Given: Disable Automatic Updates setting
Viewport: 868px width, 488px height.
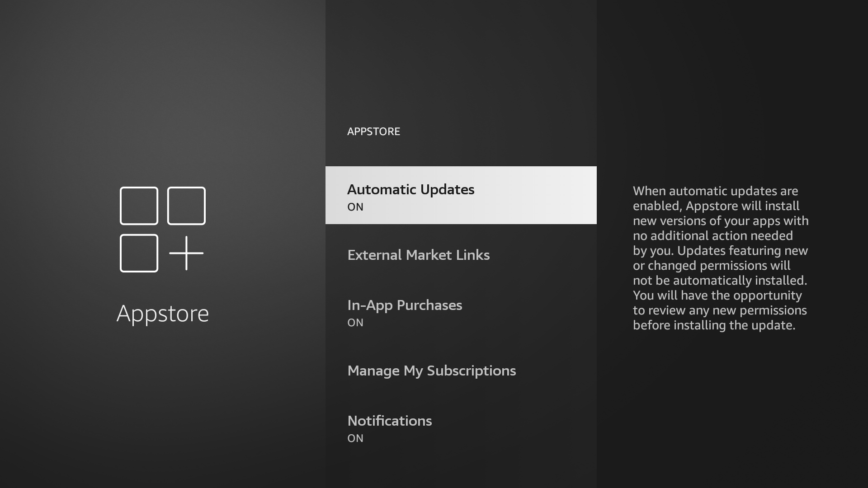Looking at the screenshot, I should click(x=461, y=195).
